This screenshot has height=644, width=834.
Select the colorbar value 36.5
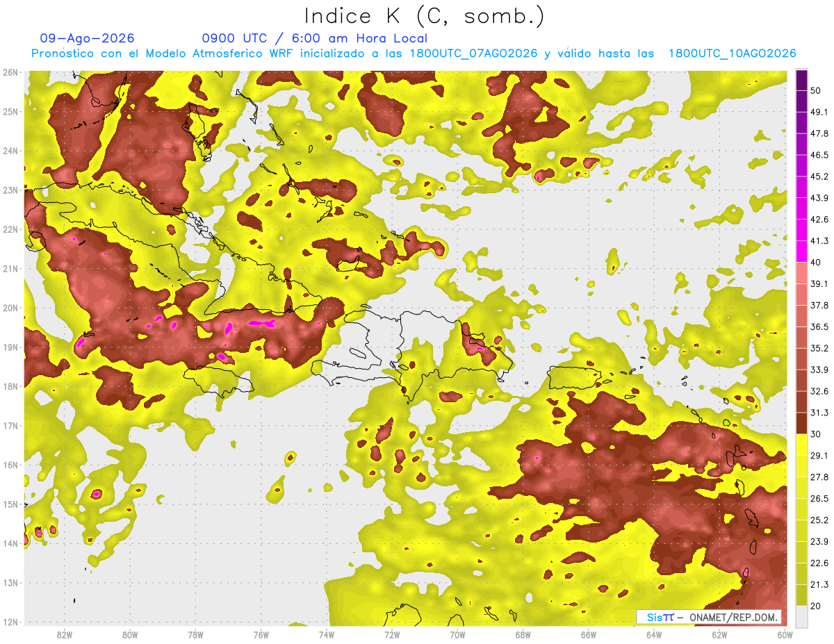[819, 327]
